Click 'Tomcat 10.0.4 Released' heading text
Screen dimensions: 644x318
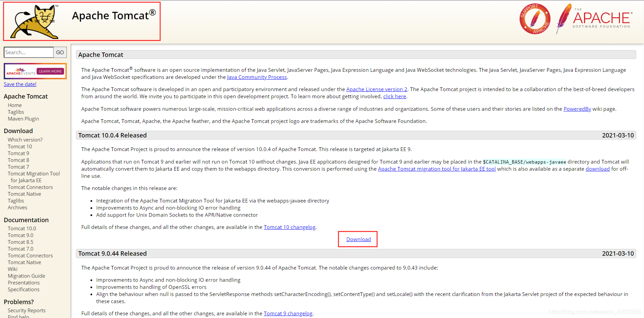(113, 135)
